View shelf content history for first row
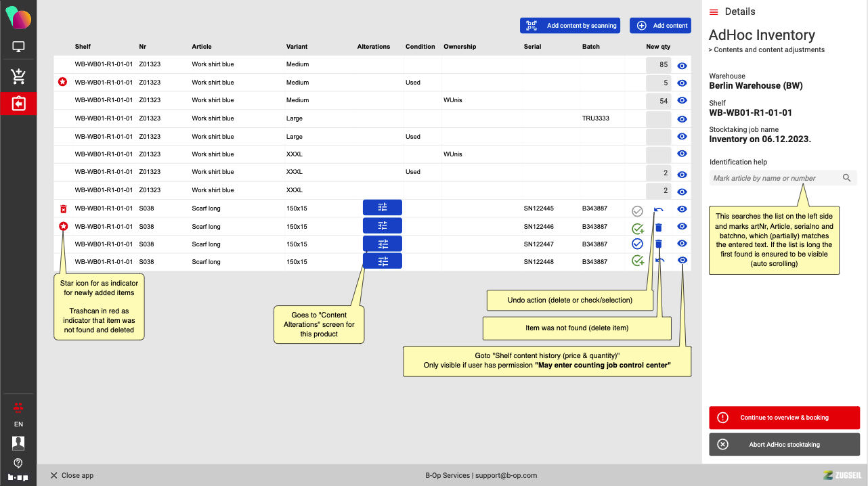 point(682,66)
